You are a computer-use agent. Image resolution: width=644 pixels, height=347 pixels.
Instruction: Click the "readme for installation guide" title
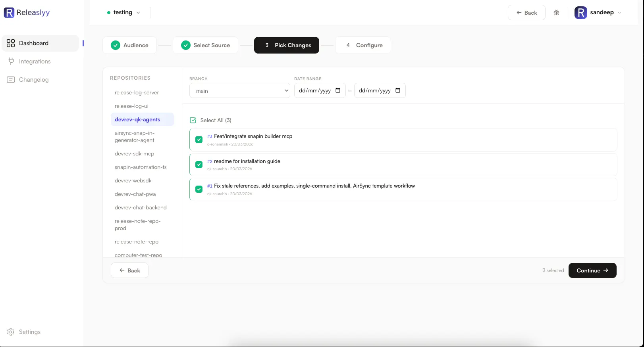[x=247, y=161]
